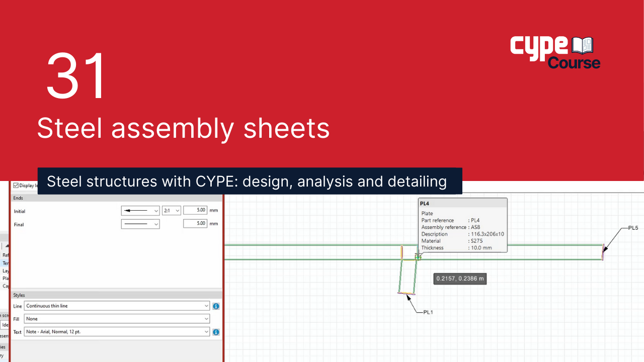This screenshot has width=644, height=362.
Task: Click the coordinates readout 0.2157, 0.2386 m
Action: [x=460, y=279]
